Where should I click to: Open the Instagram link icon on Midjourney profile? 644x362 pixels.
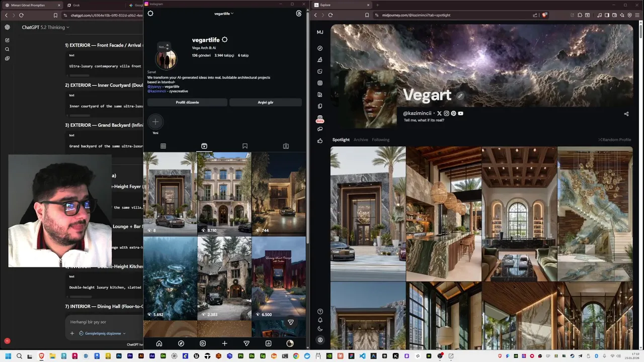446,114
